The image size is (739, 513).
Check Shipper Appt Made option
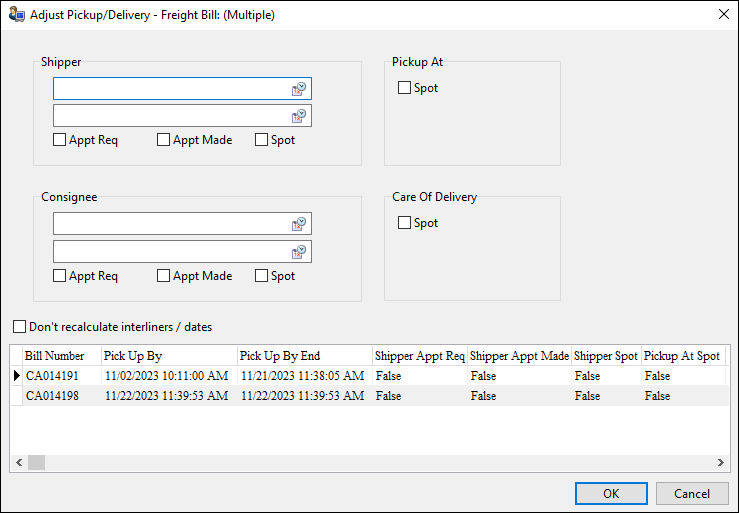pyautogui.click(x=164, y=140)
